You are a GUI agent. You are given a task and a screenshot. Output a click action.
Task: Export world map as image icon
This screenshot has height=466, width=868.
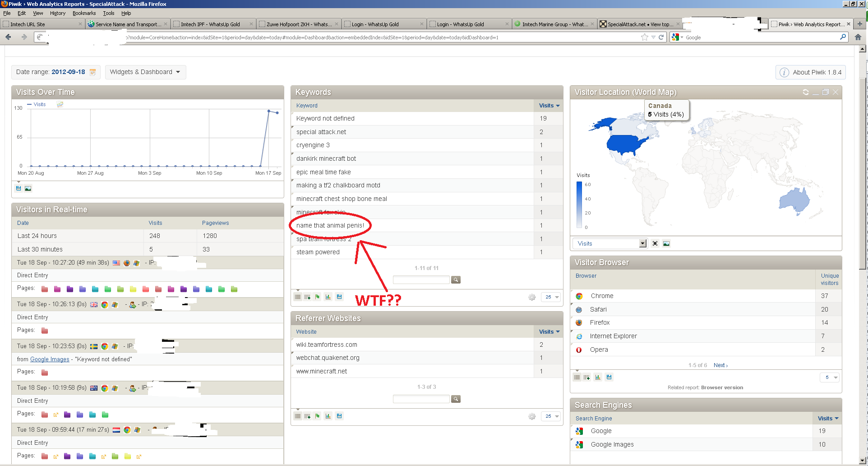pyautogui.click(x=666, y=243)
